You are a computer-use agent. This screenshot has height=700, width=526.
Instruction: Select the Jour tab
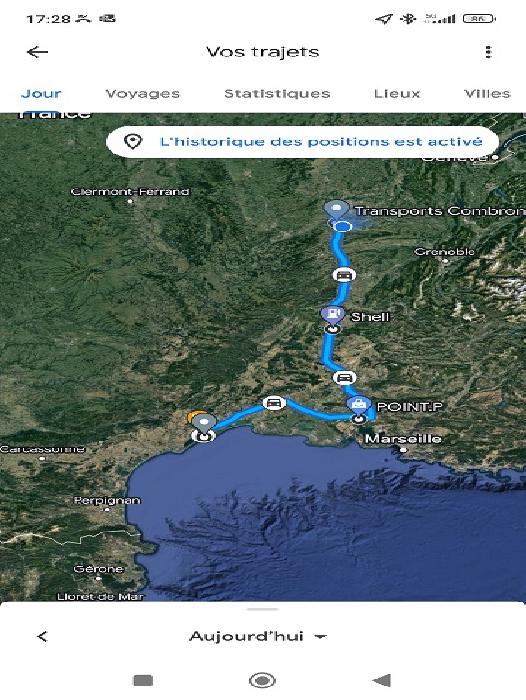pyautogui.click(x=41, y=93)
